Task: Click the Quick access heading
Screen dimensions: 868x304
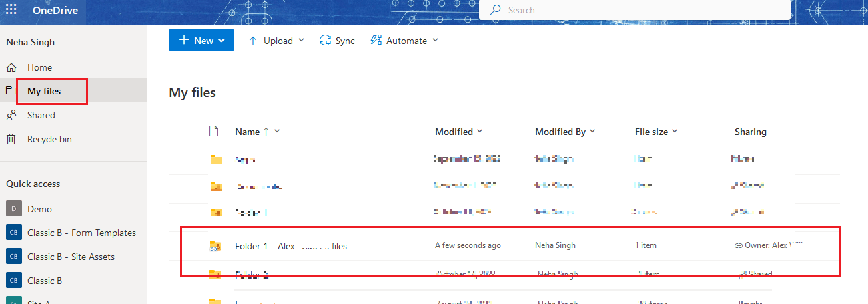Action: click(x=33, y=184)
